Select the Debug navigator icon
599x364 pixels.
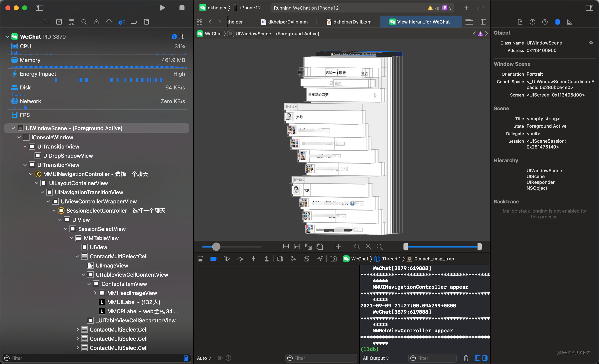click(x=121, y=22)
